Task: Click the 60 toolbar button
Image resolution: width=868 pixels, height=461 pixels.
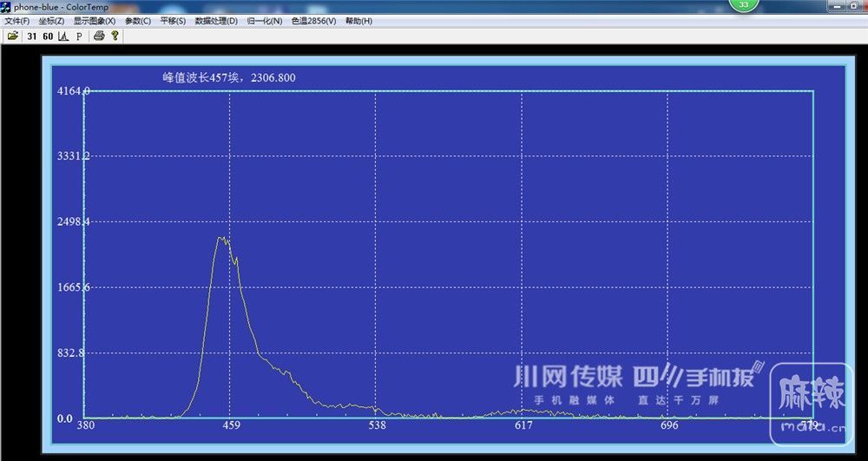Action: [48, 36]
